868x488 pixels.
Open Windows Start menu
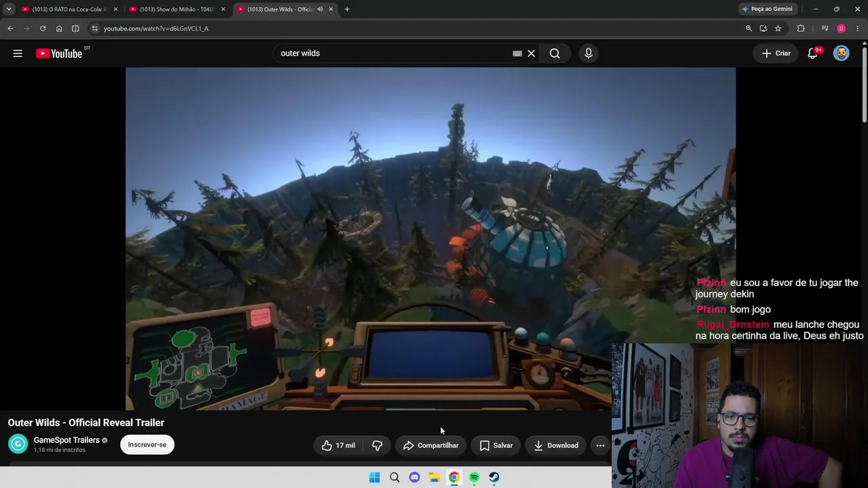[x=374, y=477]
